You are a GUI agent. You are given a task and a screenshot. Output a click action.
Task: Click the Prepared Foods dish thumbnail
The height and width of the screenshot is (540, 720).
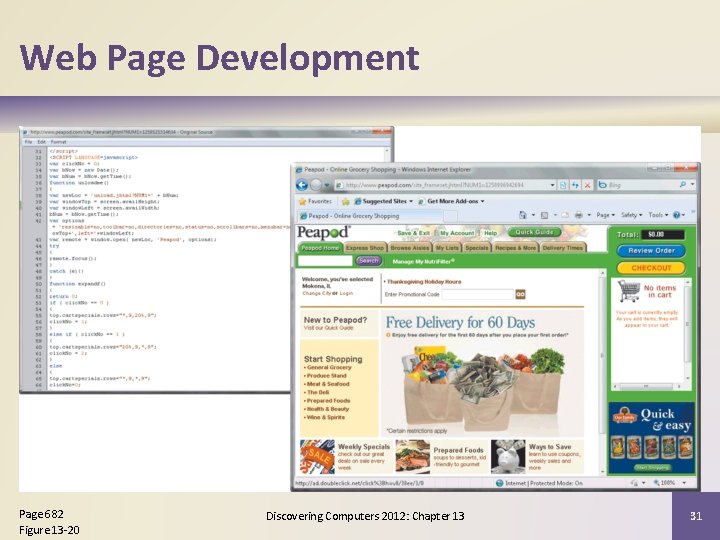pyautogui.click(x=413, y=457)
